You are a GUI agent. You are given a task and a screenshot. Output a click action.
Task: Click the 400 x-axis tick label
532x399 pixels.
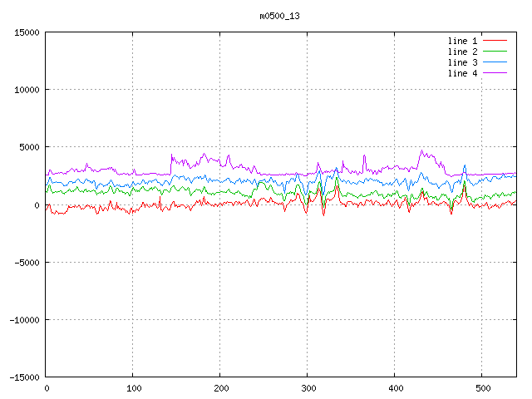pos(395,388)
